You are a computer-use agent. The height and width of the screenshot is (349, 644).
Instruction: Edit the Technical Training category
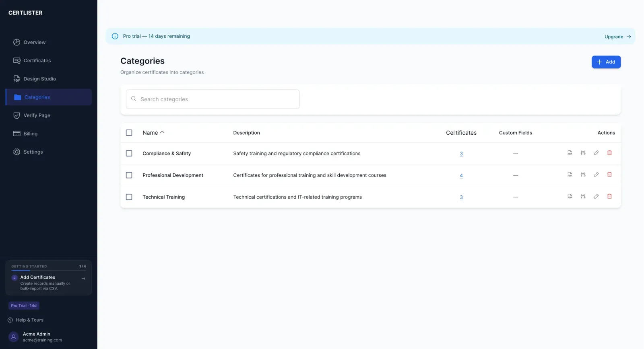[596, 196]
